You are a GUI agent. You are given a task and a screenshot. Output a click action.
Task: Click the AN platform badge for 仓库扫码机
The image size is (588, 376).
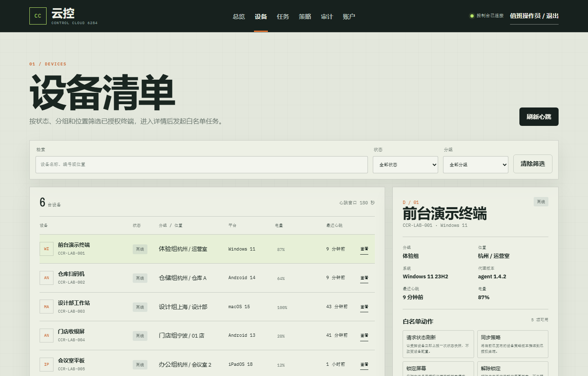point(47,278)
